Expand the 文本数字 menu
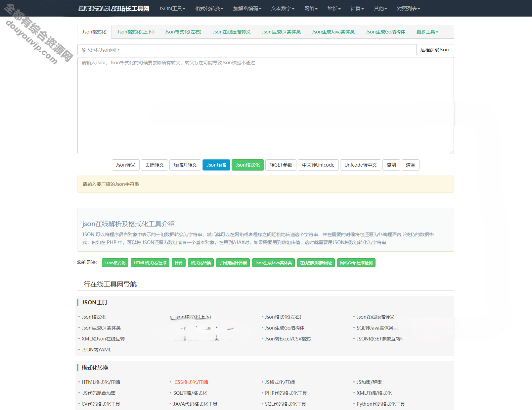 point(283,9)
